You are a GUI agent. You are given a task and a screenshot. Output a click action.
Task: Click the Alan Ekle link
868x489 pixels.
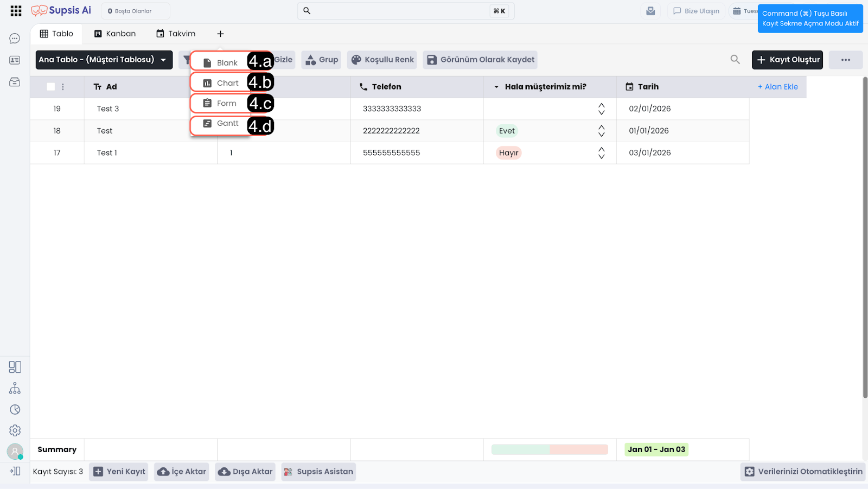777,87
